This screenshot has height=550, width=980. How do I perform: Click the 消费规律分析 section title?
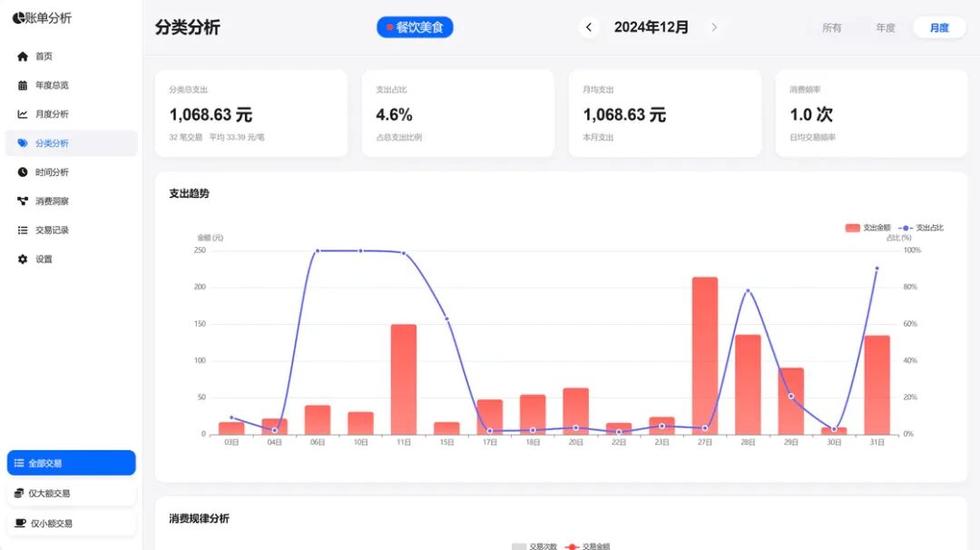tap(200, 518)
